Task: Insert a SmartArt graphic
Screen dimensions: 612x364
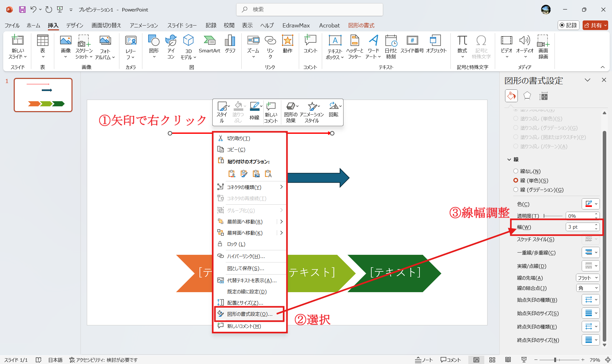Action: (x=209, y=44)
